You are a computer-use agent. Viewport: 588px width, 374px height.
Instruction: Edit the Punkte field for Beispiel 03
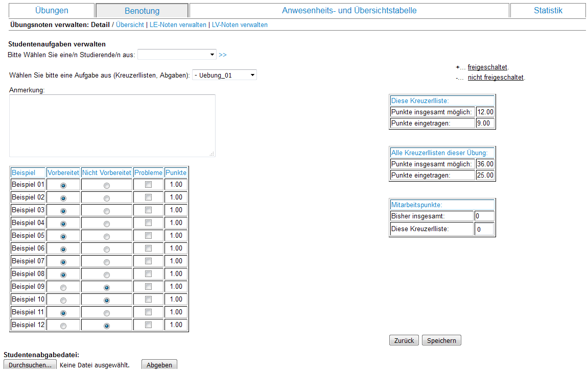tap(176, 210)
